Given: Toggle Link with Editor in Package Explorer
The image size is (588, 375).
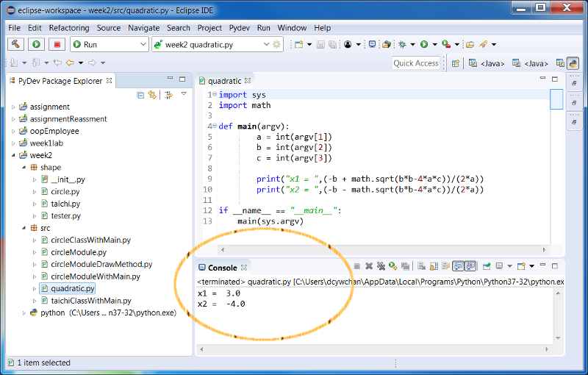Looking at the screenshot, I should click(153, 95).
